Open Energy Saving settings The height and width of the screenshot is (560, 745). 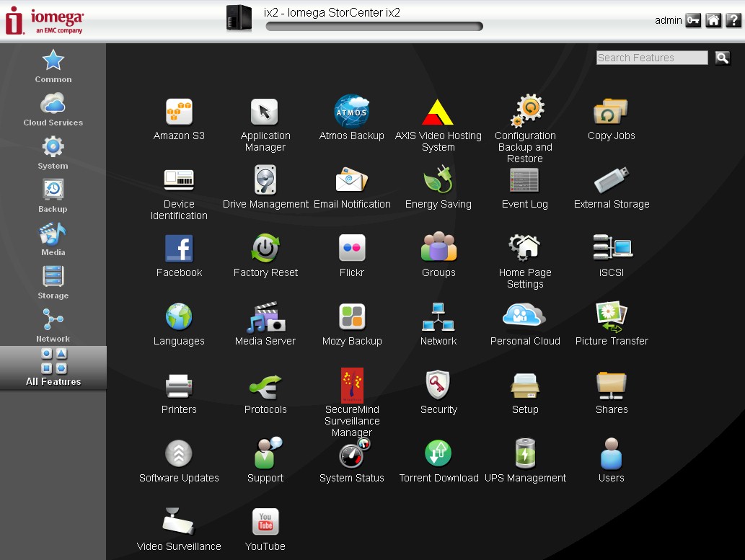coord(438,187)
